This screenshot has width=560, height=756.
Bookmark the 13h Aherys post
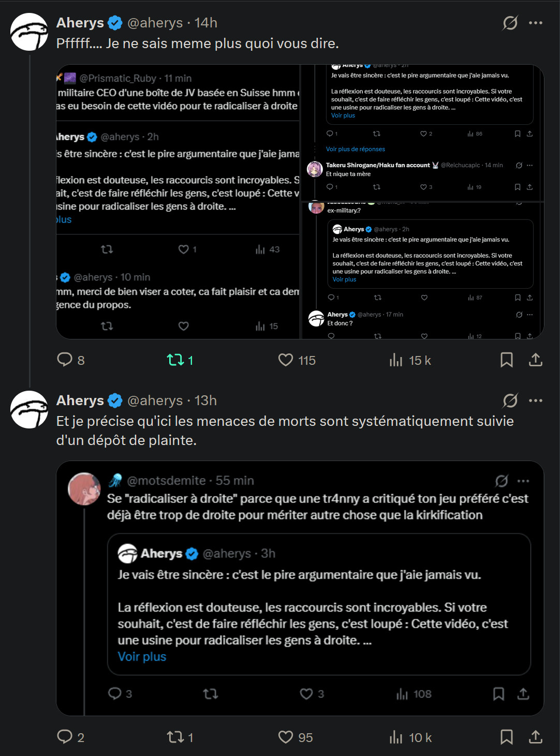click(507, 737)
